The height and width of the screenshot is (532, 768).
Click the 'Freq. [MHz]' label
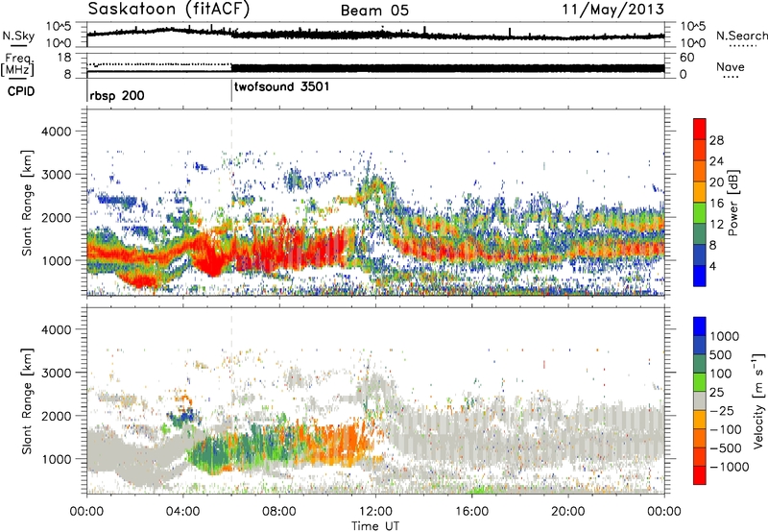(x=17, y=64)
